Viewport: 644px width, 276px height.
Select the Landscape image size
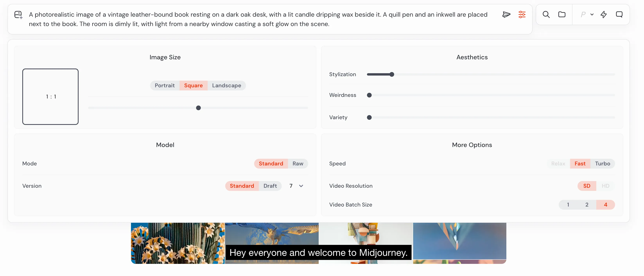point(227,86)
